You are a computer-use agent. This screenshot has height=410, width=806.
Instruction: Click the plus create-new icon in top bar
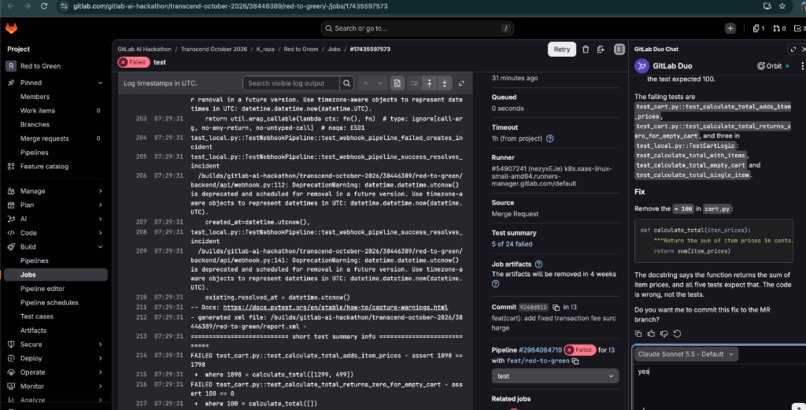pyautogui.click(x=730, y=28)
